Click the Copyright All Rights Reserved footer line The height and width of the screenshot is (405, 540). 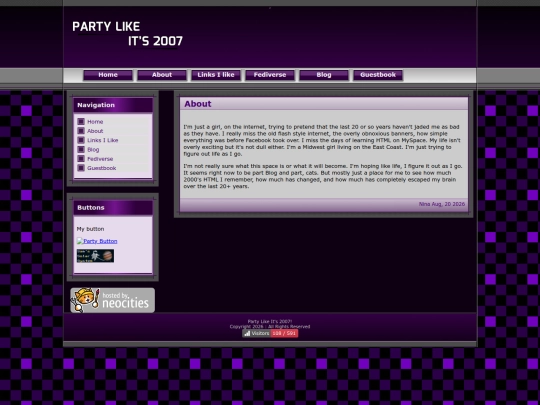click(x=270, y=326)
